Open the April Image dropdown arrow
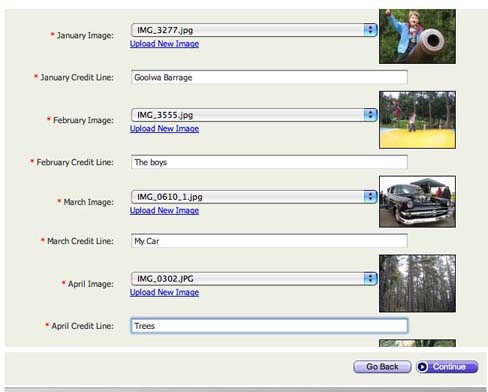 point(370,279)
